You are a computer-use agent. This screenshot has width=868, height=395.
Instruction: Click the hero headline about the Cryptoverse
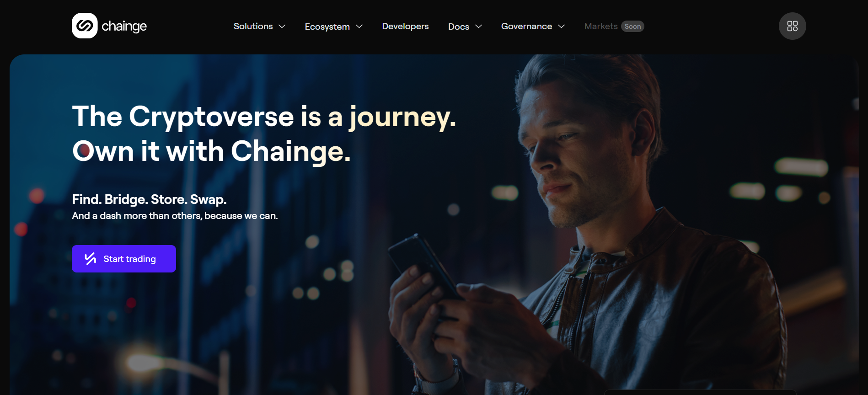coord(264,133)
